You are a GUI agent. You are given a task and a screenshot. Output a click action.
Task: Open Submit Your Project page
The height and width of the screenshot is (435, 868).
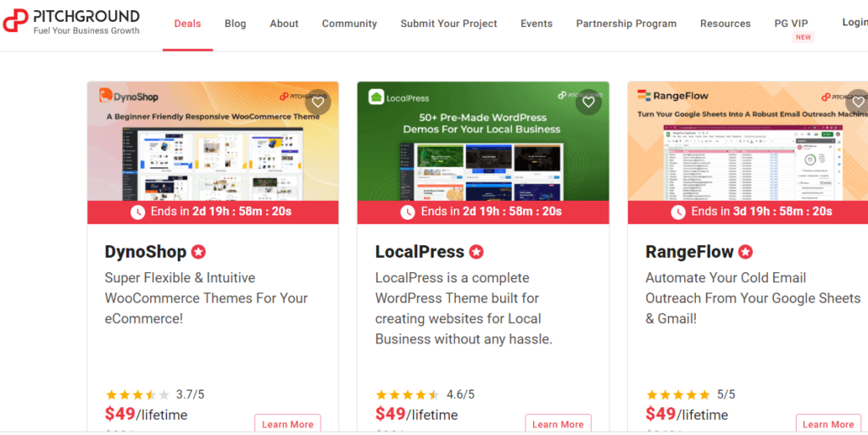point(448,24)
